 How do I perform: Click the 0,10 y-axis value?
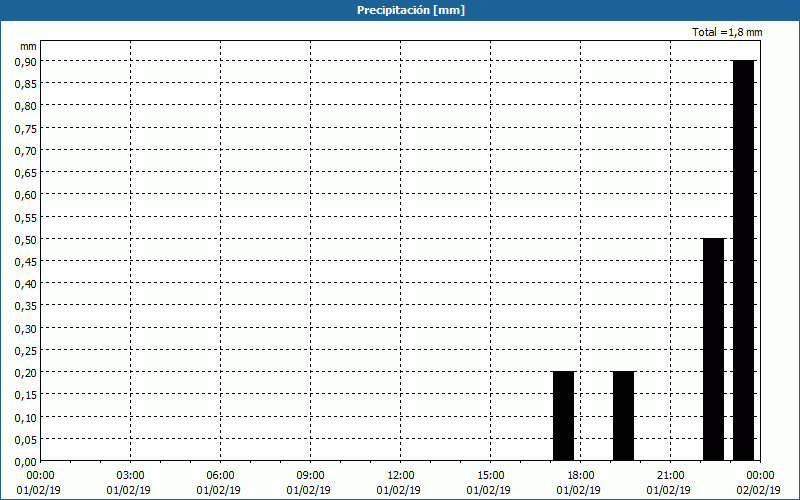tap(26, 417)
